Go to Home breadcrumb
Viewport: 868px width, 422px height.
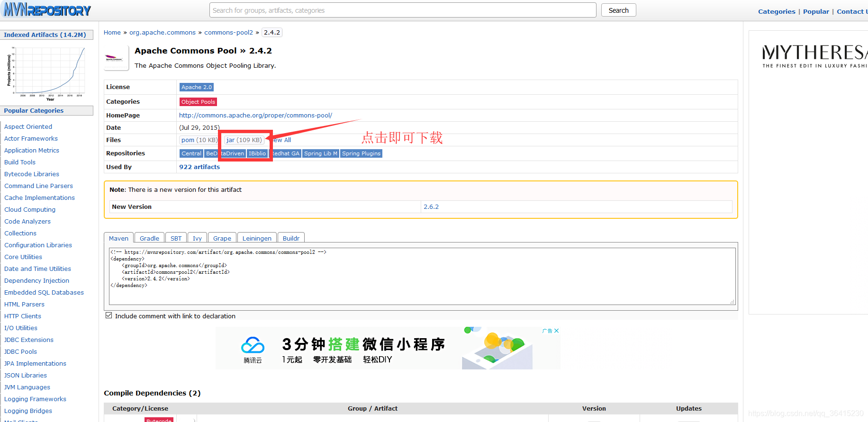pyautogui.click(x=112, y=32)
